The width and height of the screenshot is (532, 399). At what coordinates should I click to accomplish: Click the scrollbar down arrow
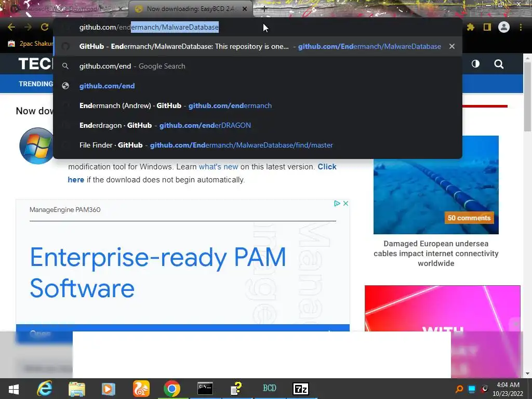[x=527, y=374]
